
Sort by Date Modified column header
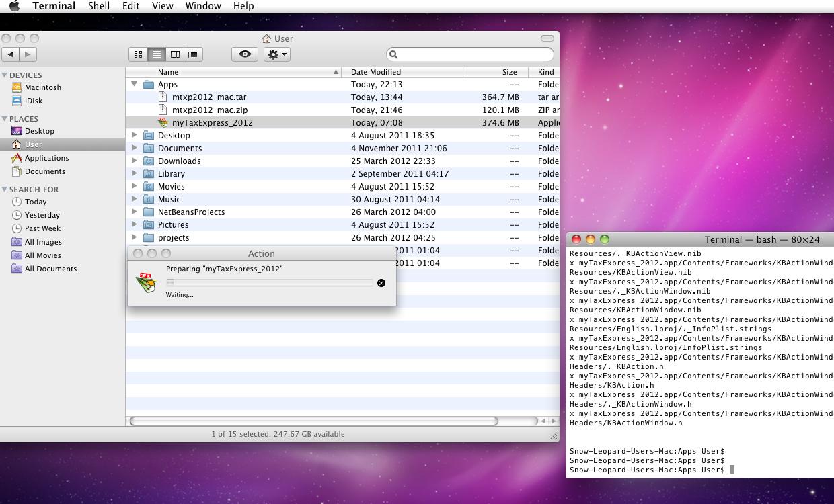(x=402, y=72)
